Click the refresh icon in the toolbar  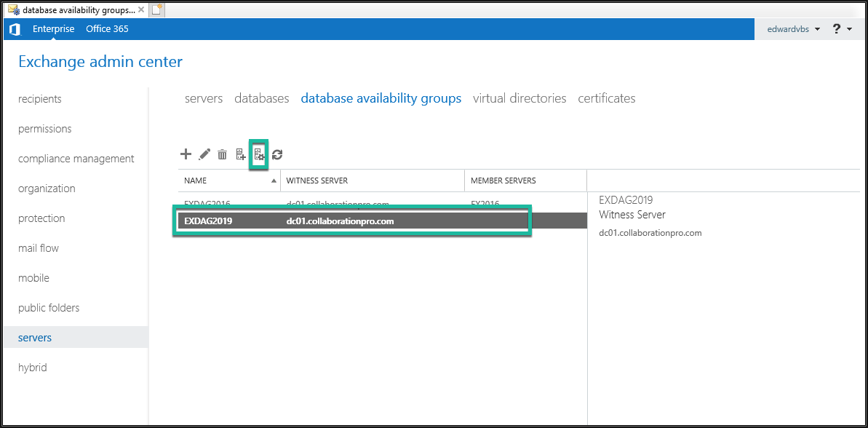[277, 154]
